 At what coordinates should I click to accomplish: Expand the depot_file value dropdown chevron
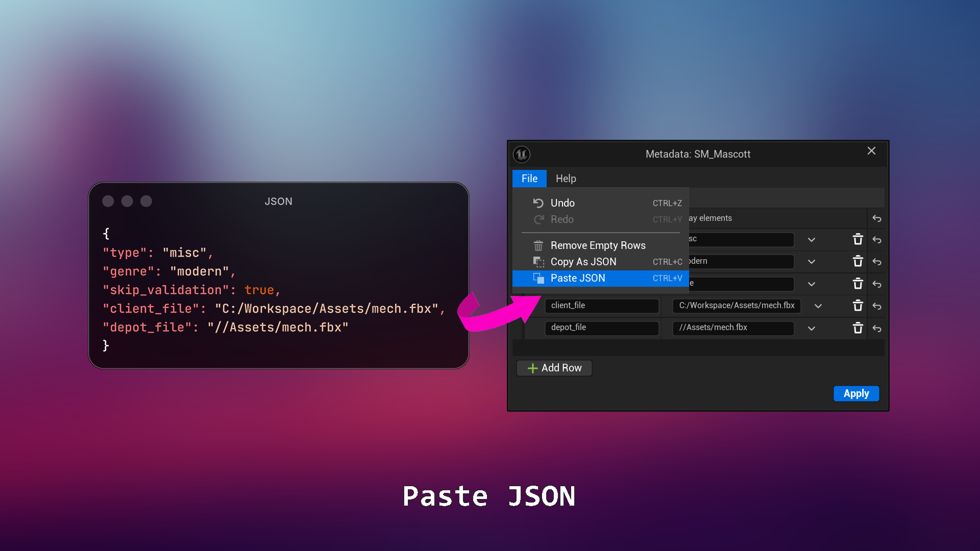coord(812,328)
